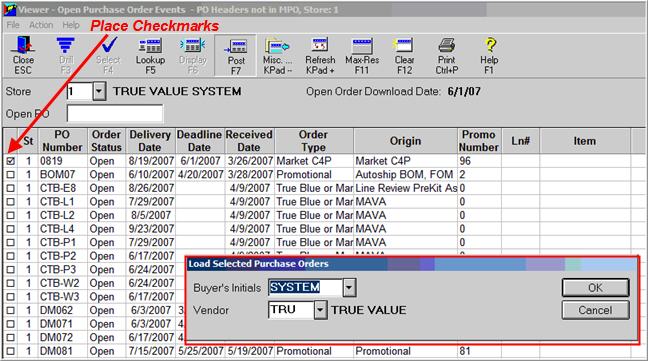This screenshot has height=361, width=648.
Task: Click the Close ESC toolbar icon
Action: (23, 56)
